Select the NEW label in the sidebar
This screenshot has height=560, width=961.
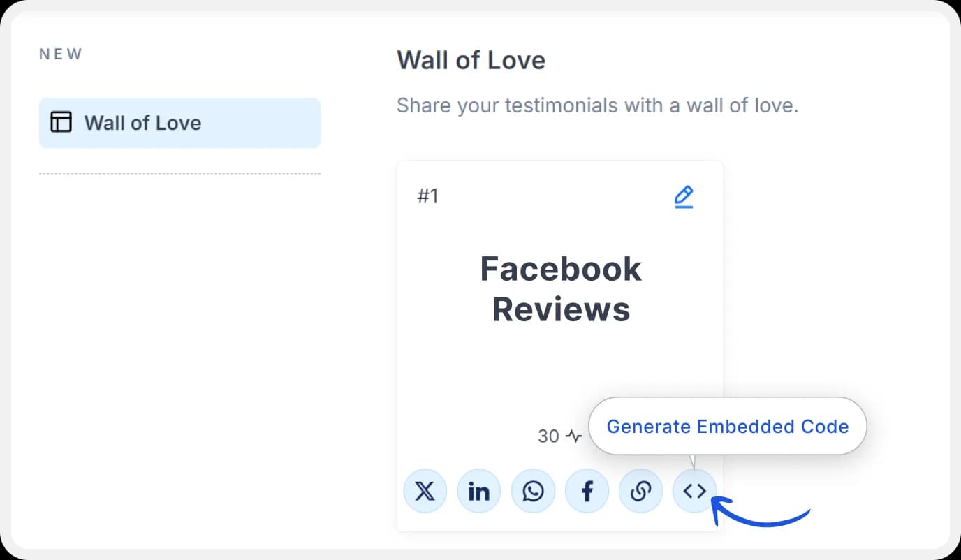click(60, 53)
